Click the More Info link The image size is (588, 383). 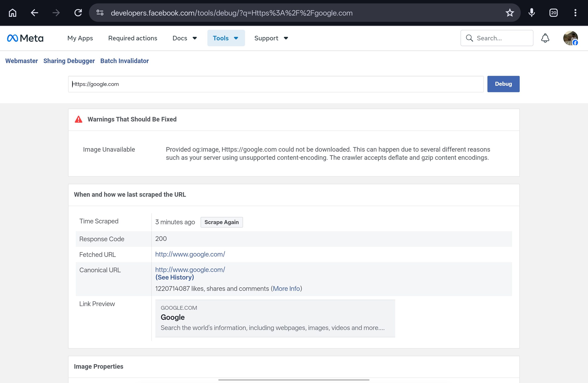click(286, 288)
